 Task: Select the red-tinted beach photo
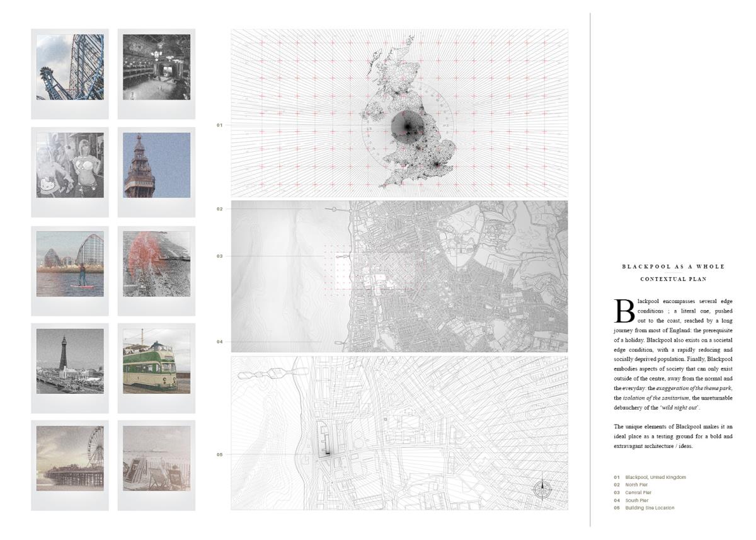click(x=156, y=263)
